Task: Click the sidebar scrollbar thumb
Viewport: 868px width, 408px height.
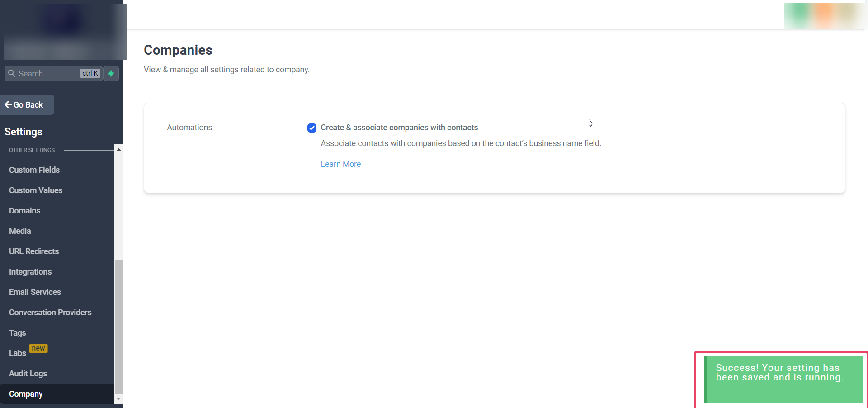Action: [x=118, y=327]
